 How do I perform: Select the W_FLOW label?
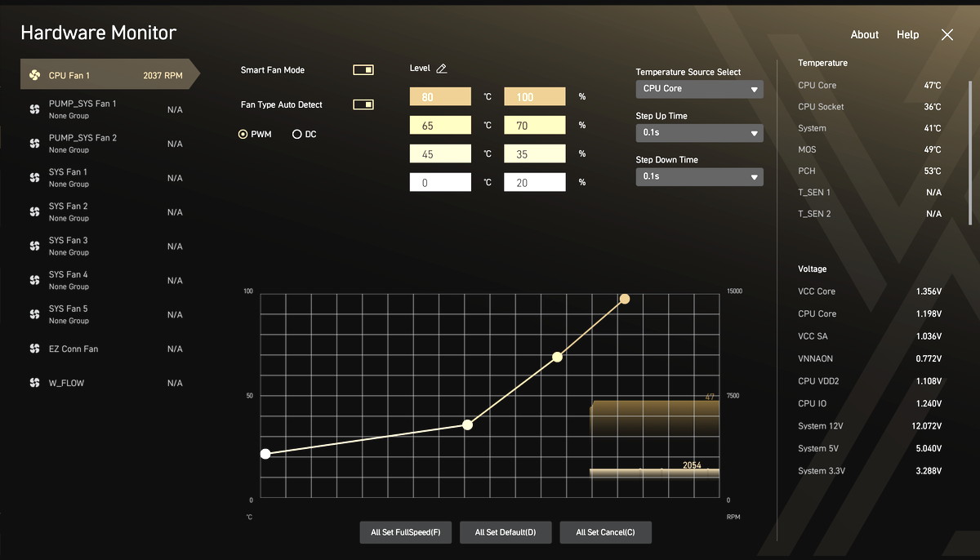click(66, 384)
